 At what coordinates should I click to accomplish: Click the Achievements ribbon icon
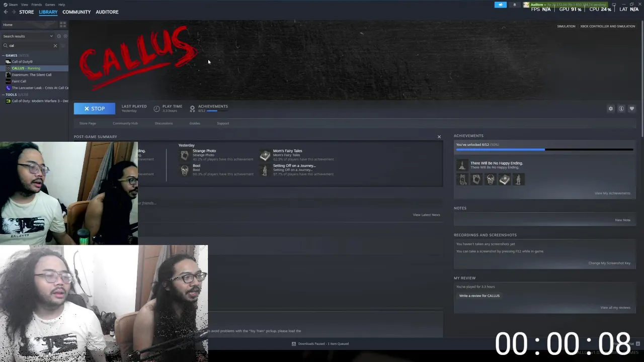click(x=192, y=109)
